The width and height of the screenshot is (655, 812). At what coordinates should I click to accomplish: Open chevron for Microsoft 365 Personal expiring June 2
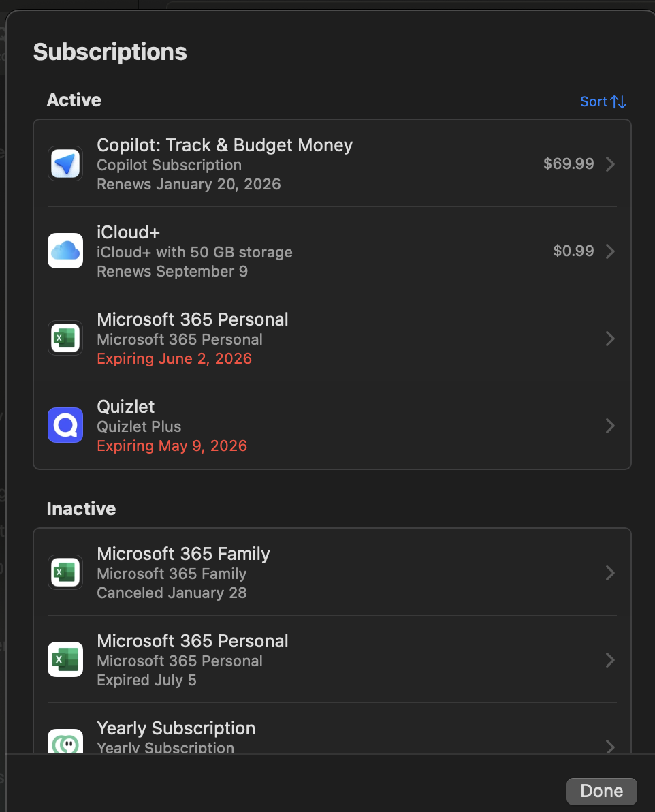click(611, 339)
